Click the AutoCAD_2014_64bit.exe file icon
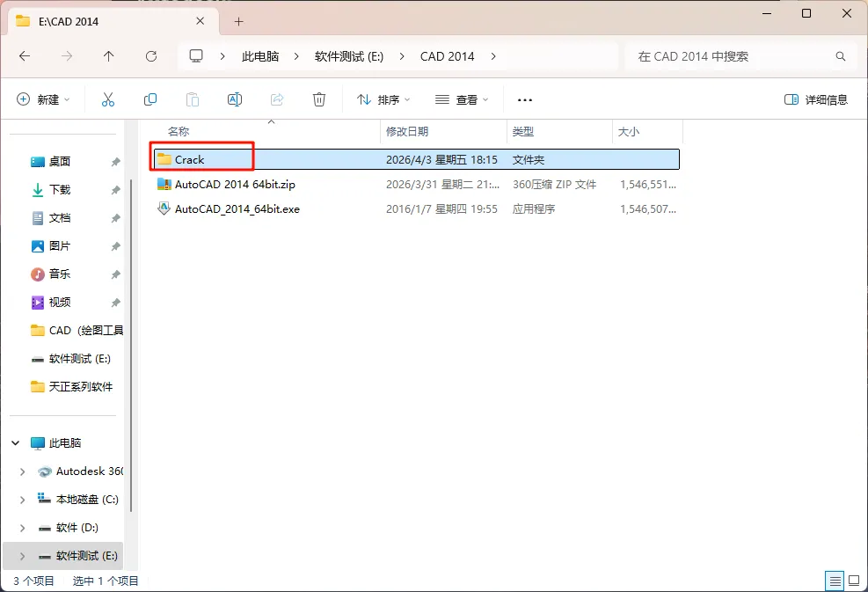The height and width of the screenshot is (592, 868). (164, 208)
